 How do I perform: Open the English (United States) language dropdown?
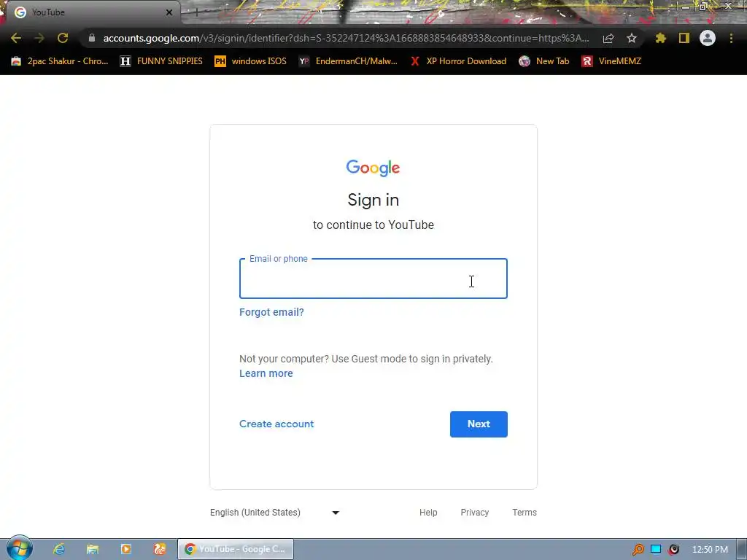[275, 513]
